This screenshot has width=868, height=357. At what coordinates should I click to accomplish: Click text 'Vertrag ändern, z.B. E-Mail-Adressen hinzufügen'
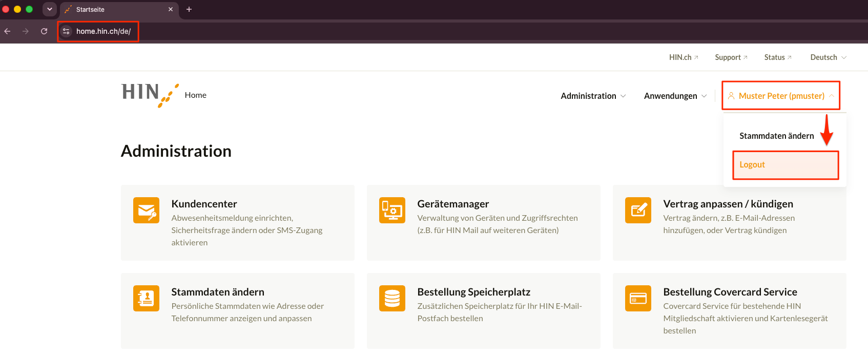(x=729, y=224)
